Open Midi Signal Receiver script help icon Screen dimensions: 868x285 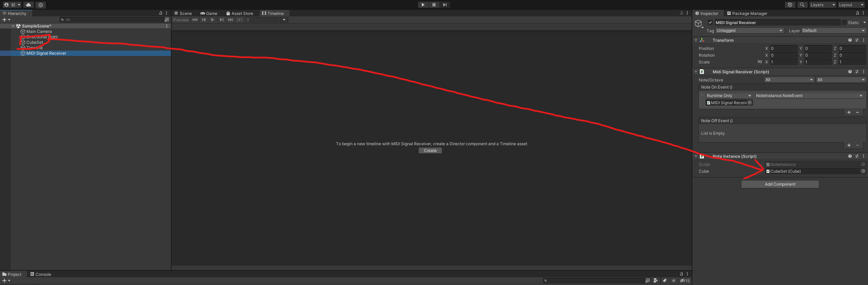coord(850,72)
